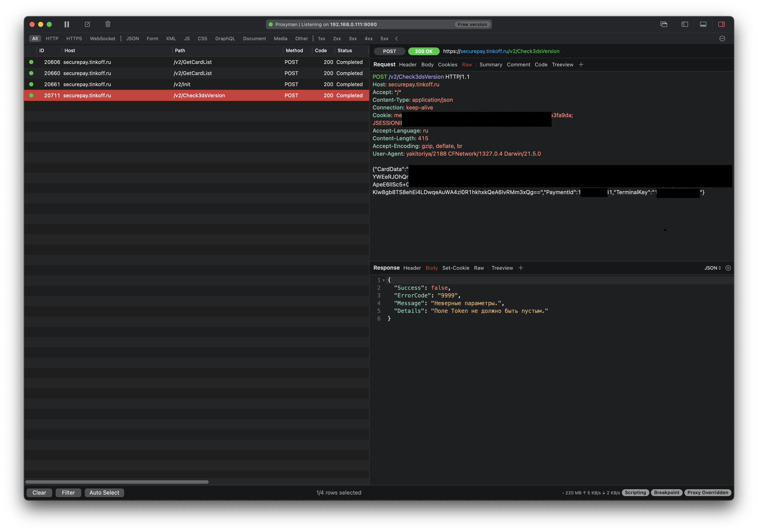Click the request URL securepay.tinkoff.ru/v2/Check3dsVersion
Screen dimensions: 758x532
coord(501,52)
